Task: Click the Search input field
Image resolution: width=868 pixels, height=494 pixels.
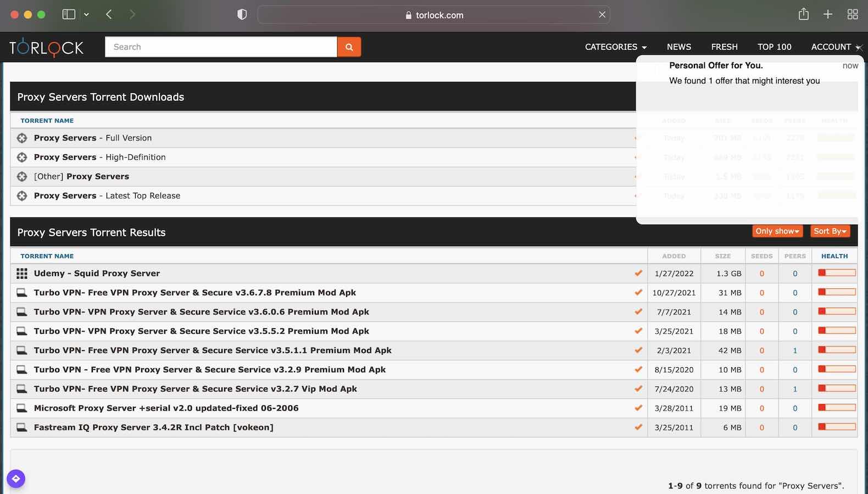Action: (x=220, y=47)
